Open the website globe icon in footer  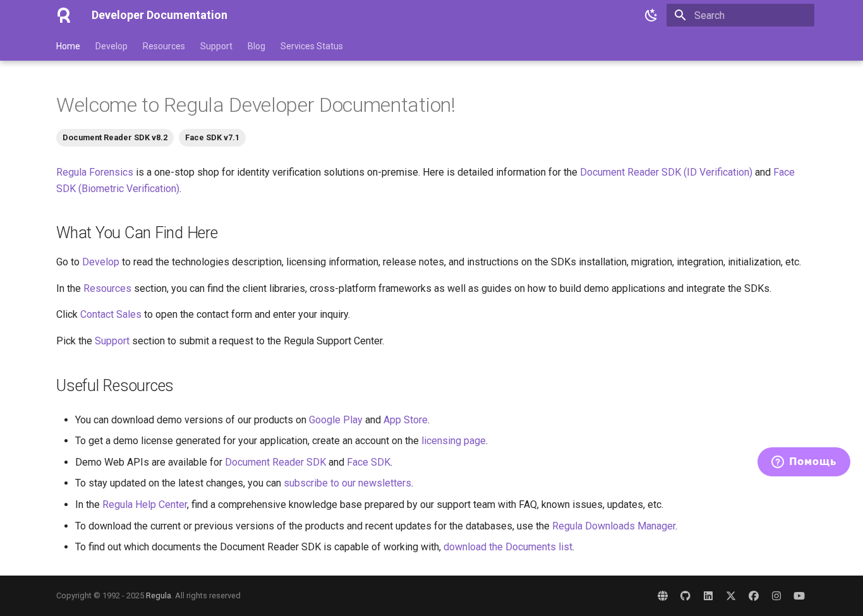click(x=663, y=596)
